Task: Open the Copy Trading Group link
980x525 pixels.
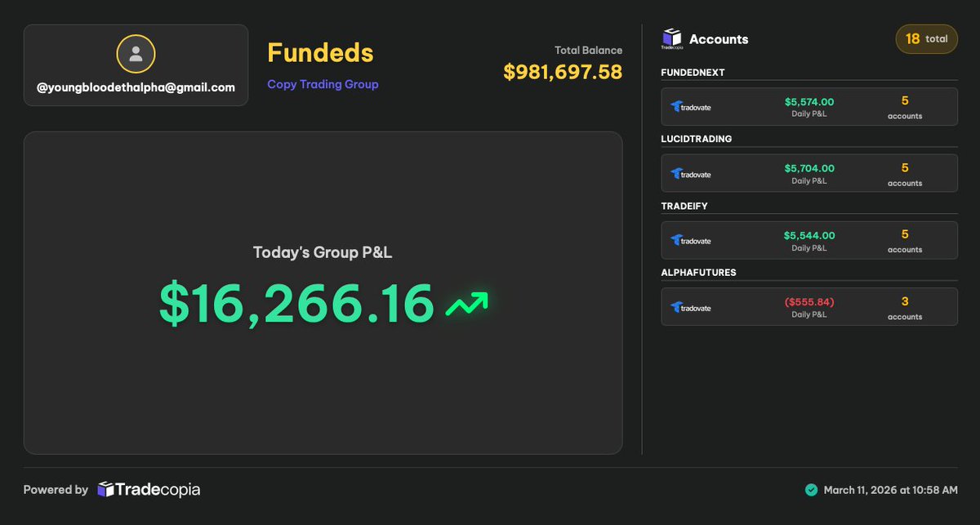Action: (323, 84)
